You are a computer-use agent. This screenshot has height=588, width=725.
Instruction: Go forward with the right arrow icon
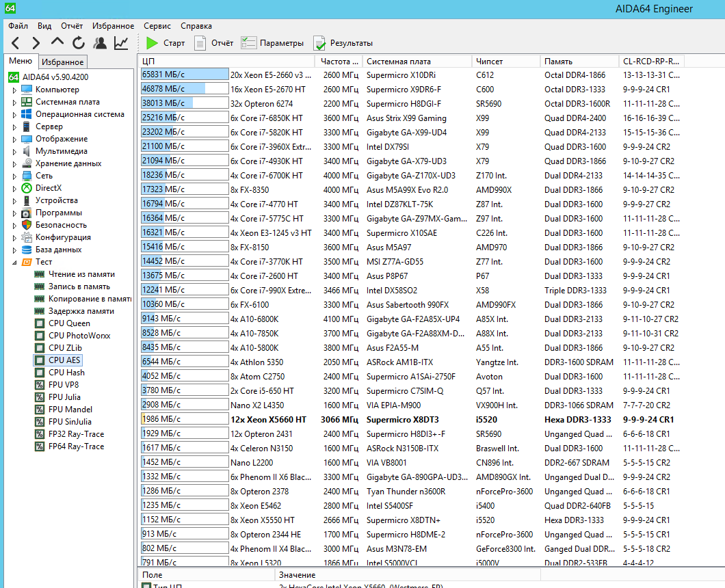[x=36, y=43]
